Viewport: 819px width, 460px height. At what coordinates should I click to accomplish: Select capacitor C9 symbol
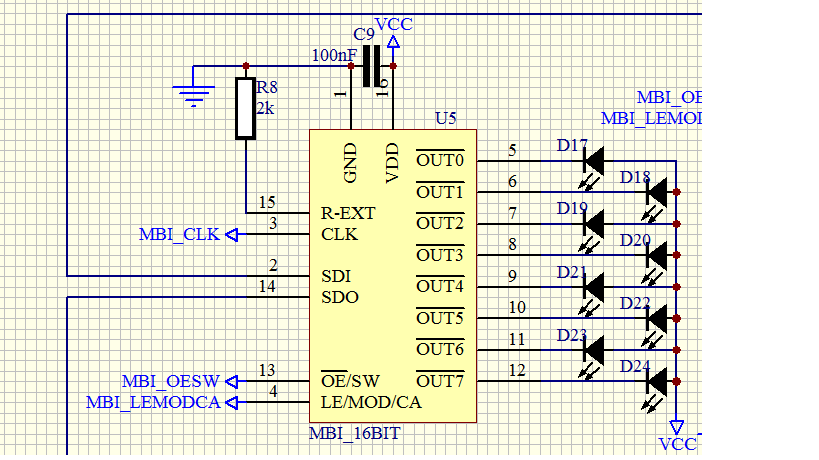[x=372, y=66]
